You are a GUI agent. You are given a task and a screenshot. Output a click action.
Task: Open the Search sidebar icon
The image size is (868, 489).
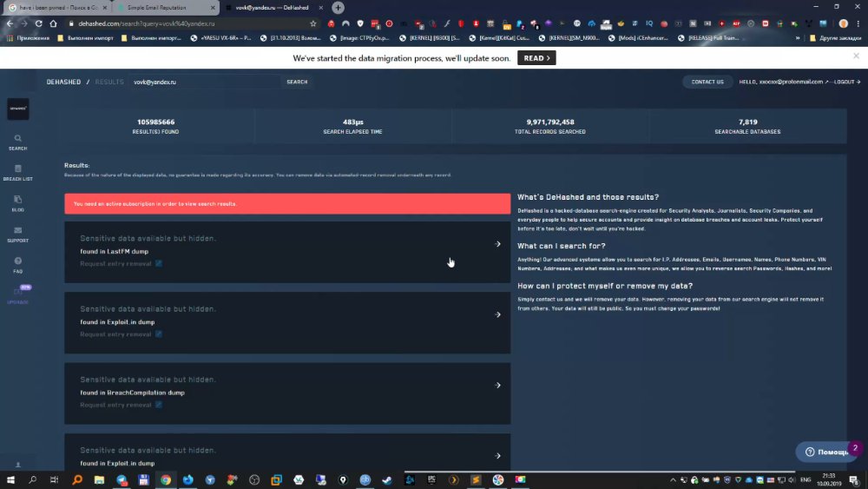click(x=17, y=142)
